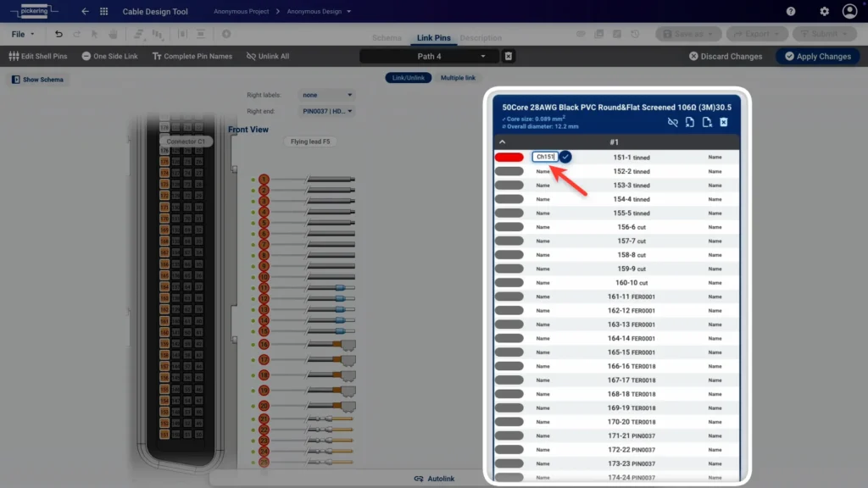
Task: Click right Name cell of 160-10 cut
Action: pyautogui.click(x=715, y=283)
